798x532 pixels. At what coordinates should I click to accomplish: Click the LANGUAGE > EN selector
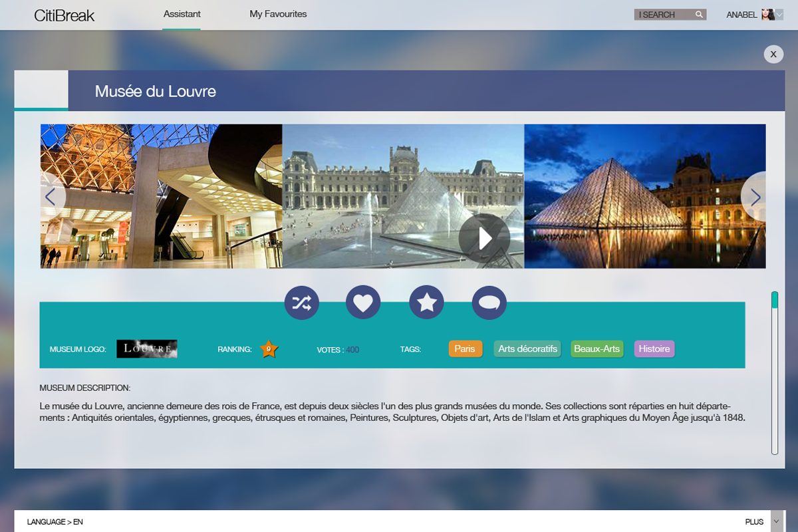(55, 522)
